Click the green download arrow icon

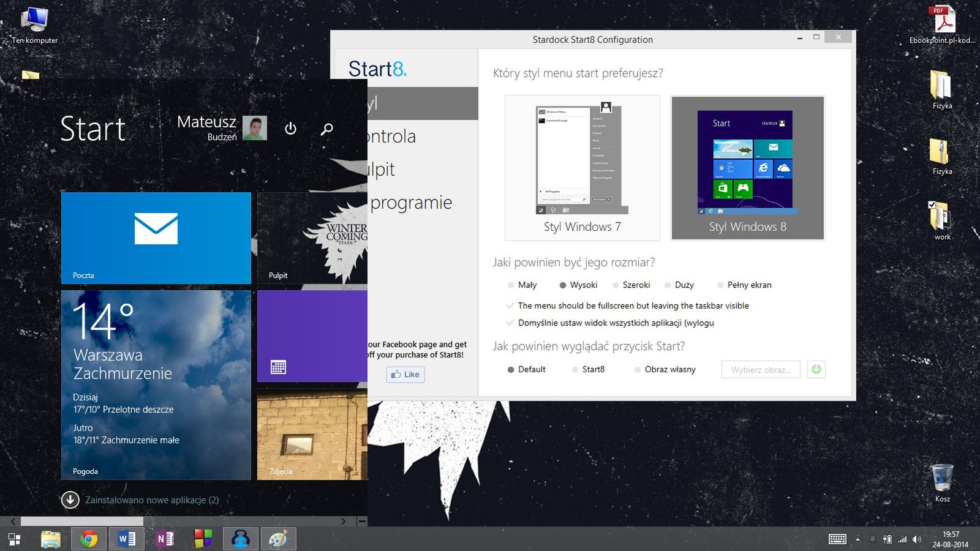tap(816, 369)
